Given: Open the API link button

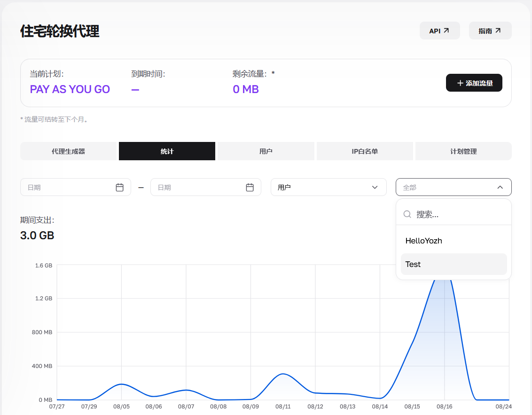Looking at the screenshot, I should (x=439, y=31).
